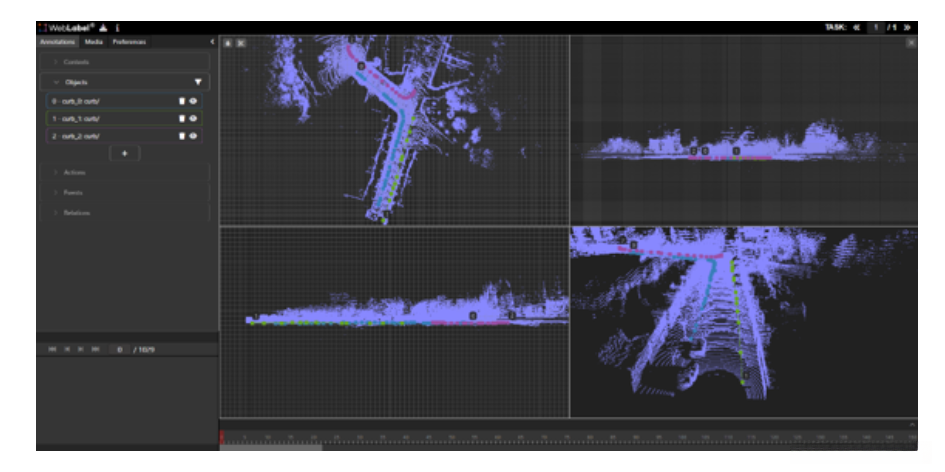
Task: Jump to first frame
Action: pos(52,350)
